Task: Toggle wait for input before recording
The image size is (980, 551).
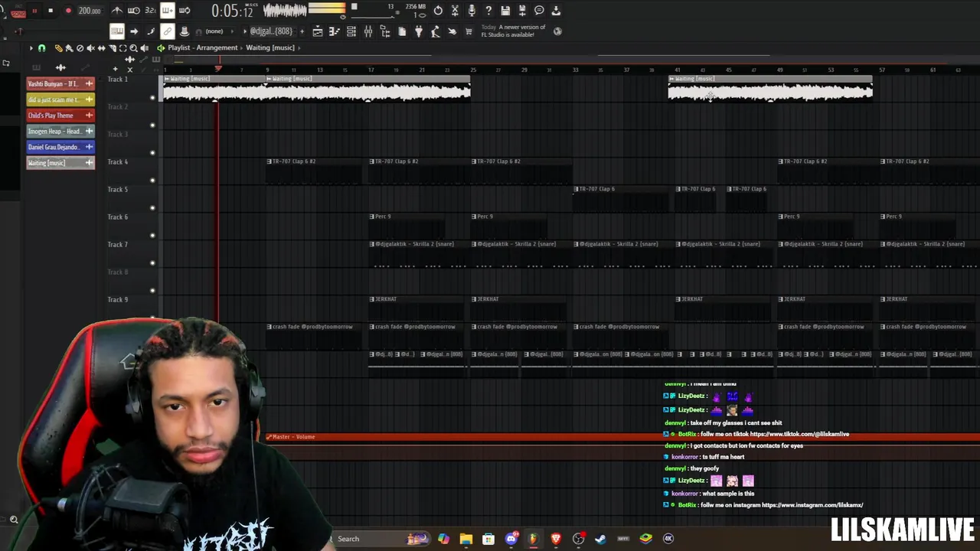Action: pyautogui.click(x=133, y=11)
